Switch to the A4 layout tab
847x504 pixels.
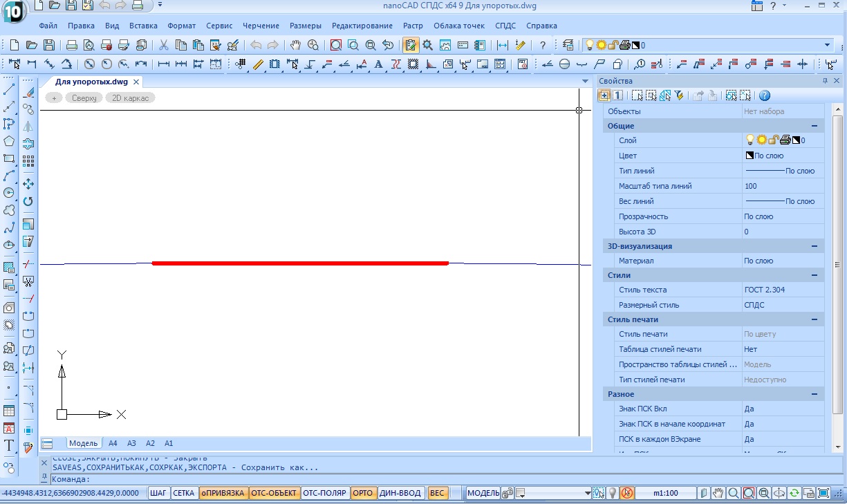point(113,443)
